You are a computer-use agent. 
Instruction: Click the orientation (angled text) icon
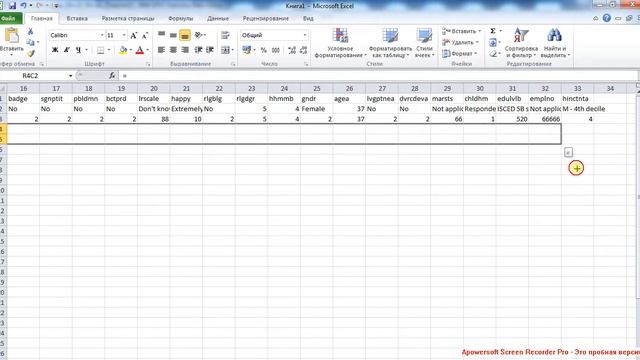click(198, 35)
